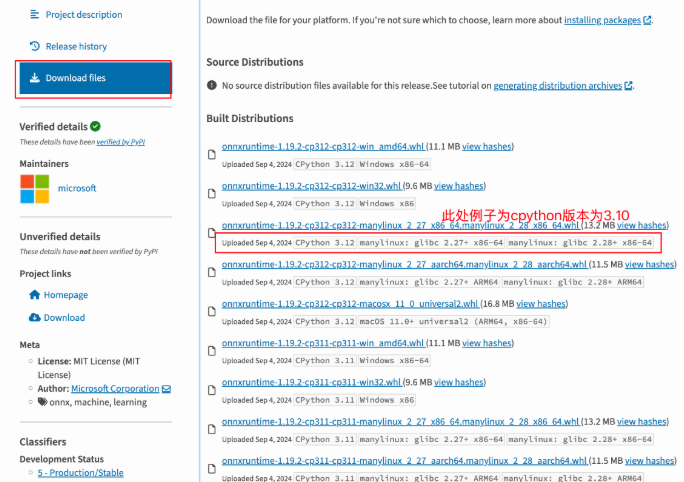Screen dimensions: 684x482
Task: Click the file icon beside cp312 manylinux aarch64 wheel
Action: tap(211, 271)
